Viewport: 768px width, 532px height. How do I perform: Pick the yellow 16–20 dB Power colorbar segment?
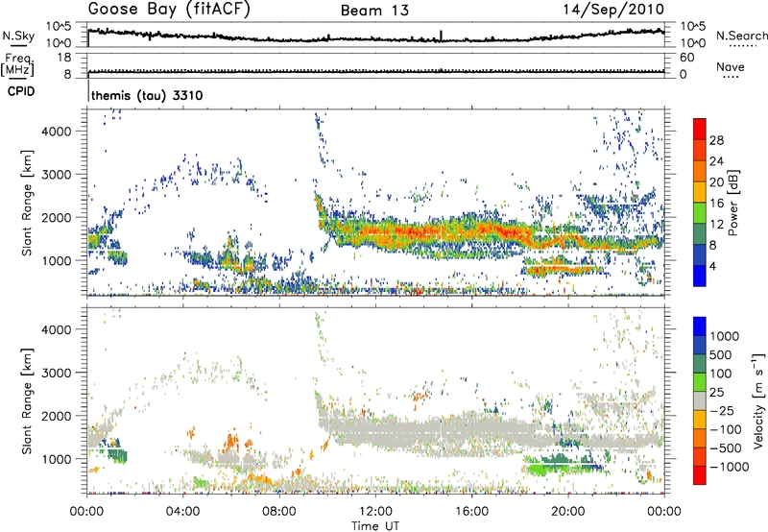coord(700,192)
